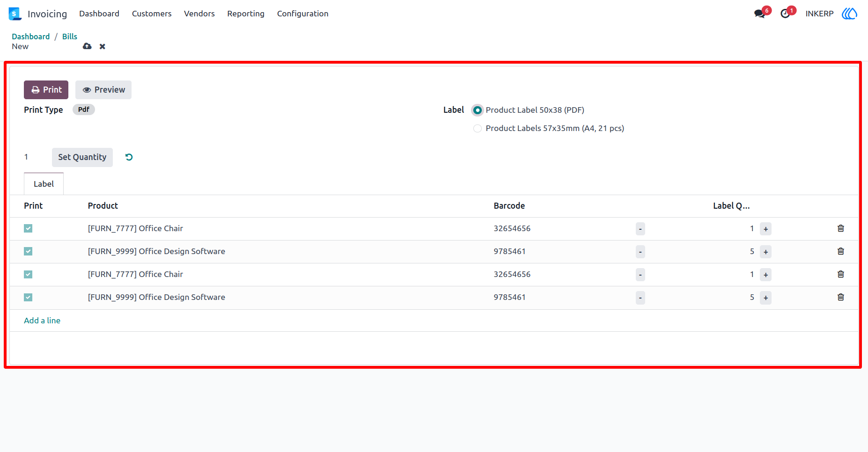Click the Print button
Screen dimensions: 868x452
click(46, 90)
